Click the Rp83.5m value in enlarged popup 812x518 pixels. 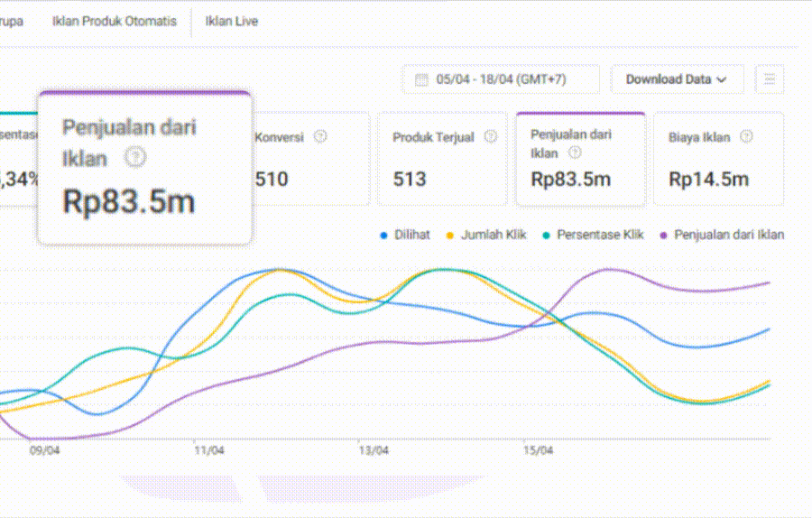[128, 201]
